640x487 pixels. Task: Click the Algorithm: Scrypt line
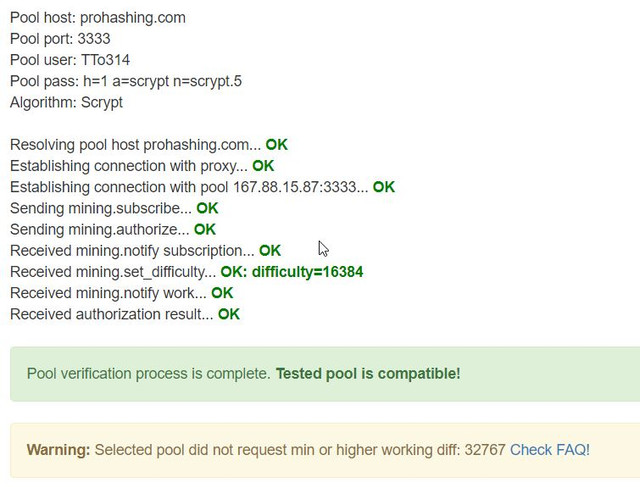[x=67, y=102]
